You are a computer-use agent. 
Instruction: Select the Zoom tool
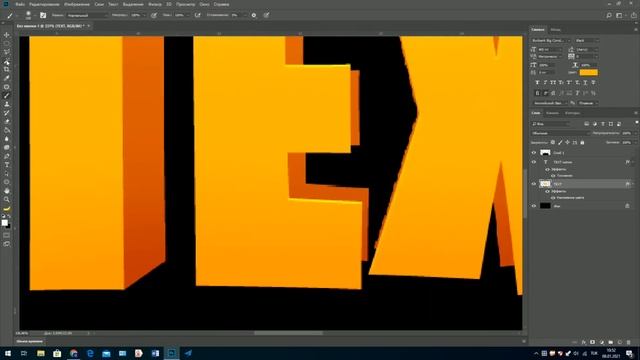point(7,200)
